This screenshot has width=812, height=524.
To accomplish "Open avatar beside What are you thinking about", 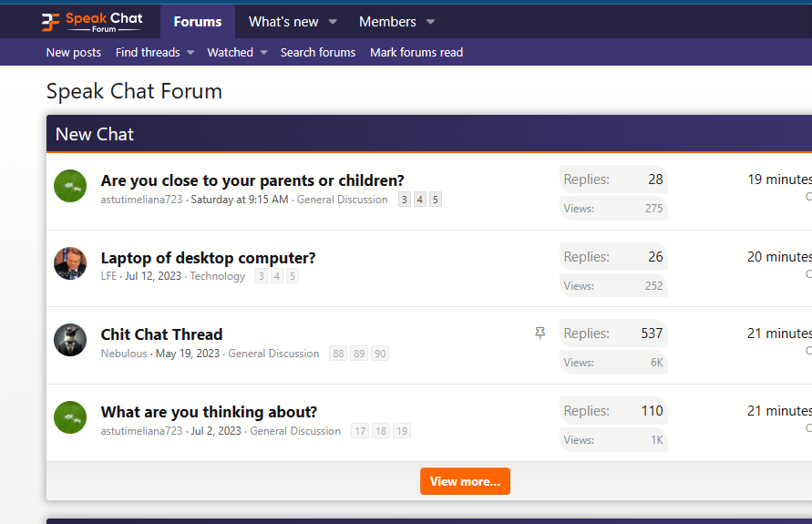I will click(70, 417).
